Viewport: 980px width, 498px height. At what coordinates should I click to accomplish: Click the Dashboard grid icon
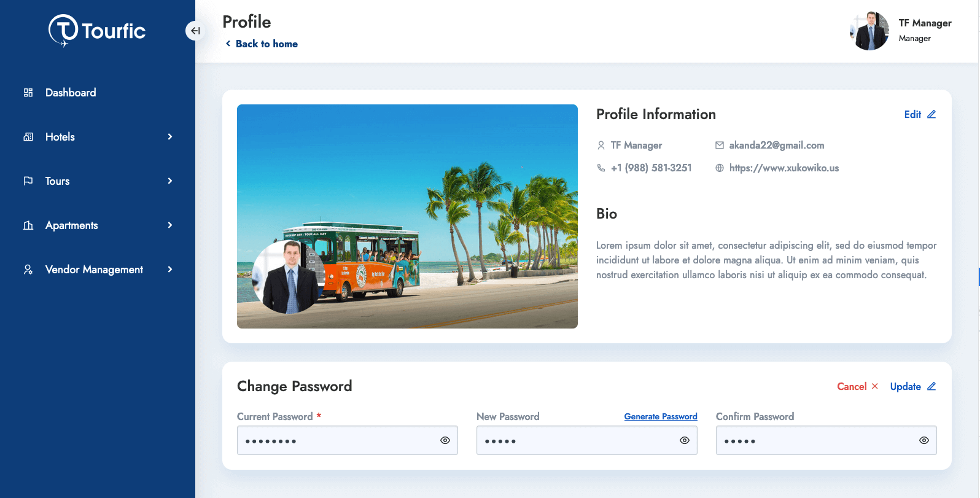28,93
